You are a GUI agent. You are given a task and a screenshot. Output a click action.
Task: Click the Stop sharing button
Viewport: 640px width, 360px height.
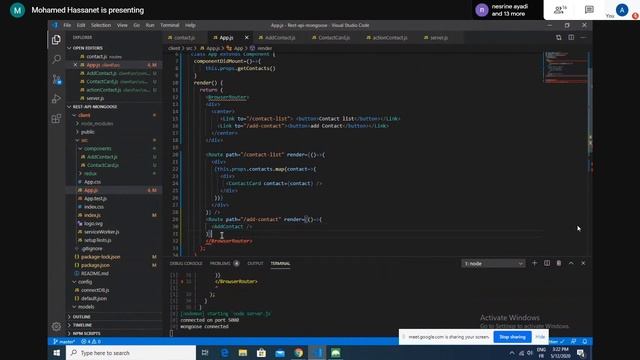coord(512,337)
